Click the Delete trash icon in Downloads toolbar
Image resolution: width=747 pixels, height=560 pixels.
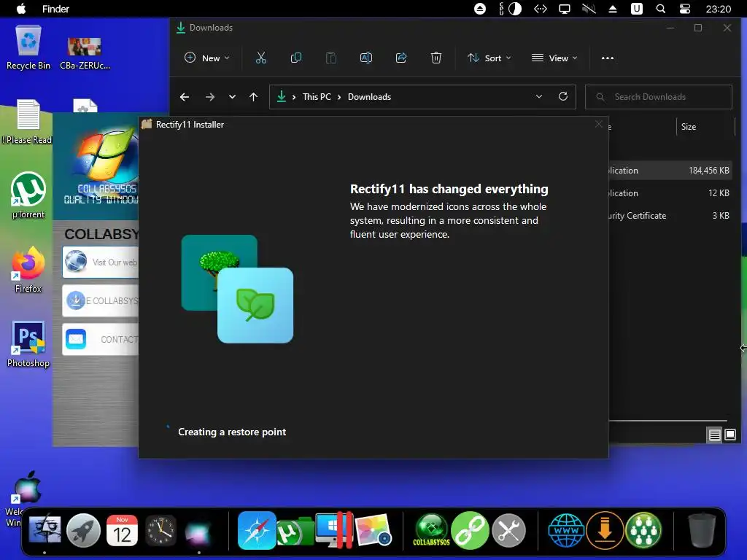pos(436,58)
